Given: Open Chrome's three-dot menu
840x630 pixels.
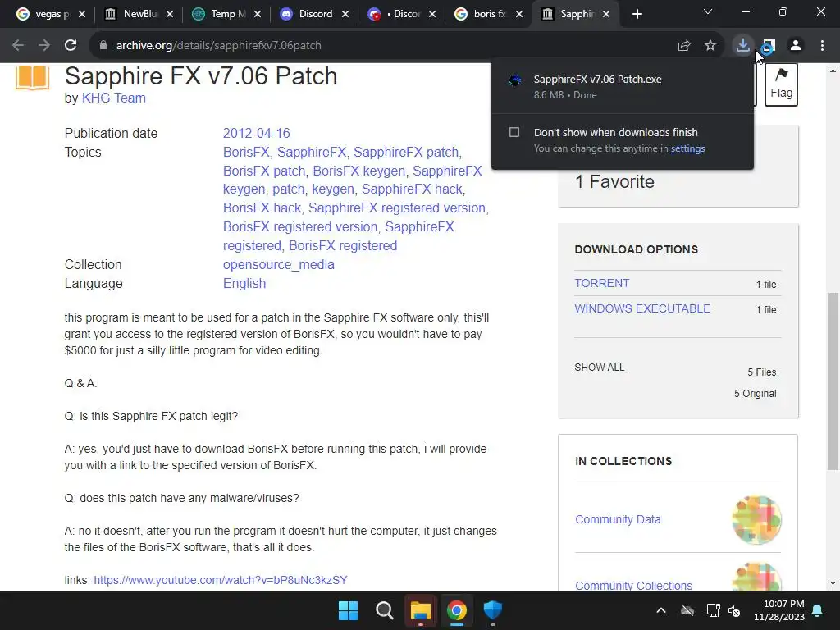Looking at the screenshot, I should [822, 46].
